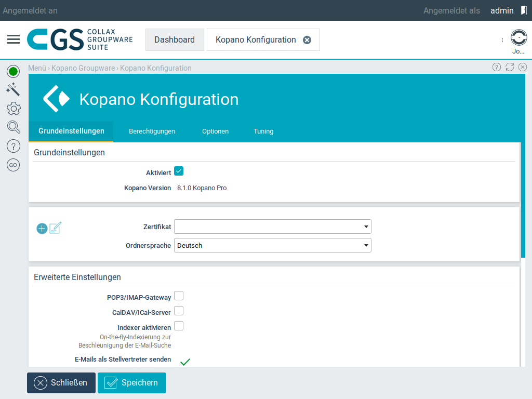Open help icon beside breadcrumb
Viewport: 532px width, 399px height.
click(x=496, y=67)
